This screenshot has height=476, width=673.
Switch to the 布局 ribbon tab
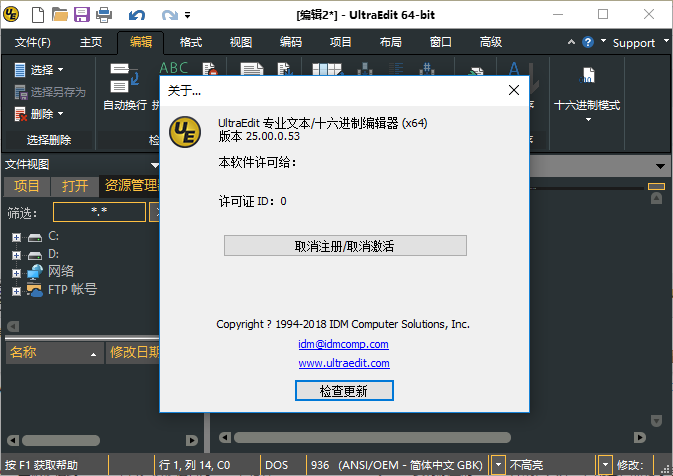click(391, 42)
